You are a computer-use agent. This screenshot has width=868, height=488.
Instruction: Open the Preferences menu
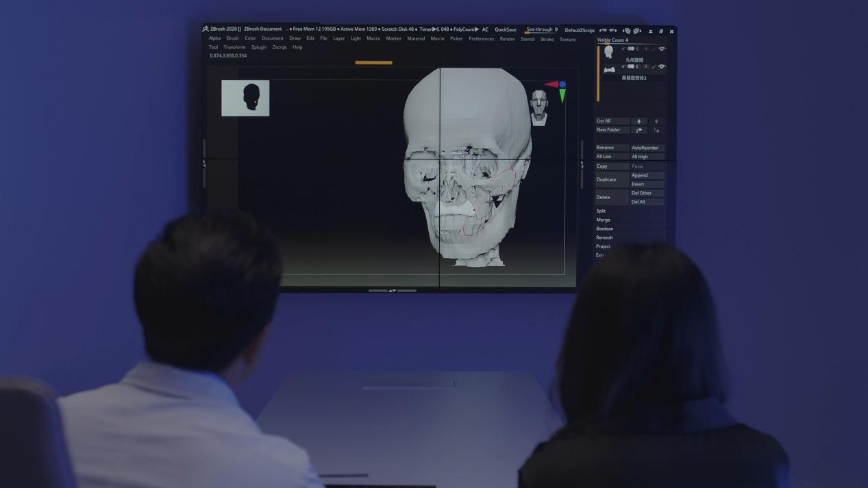tap(481, 39)
